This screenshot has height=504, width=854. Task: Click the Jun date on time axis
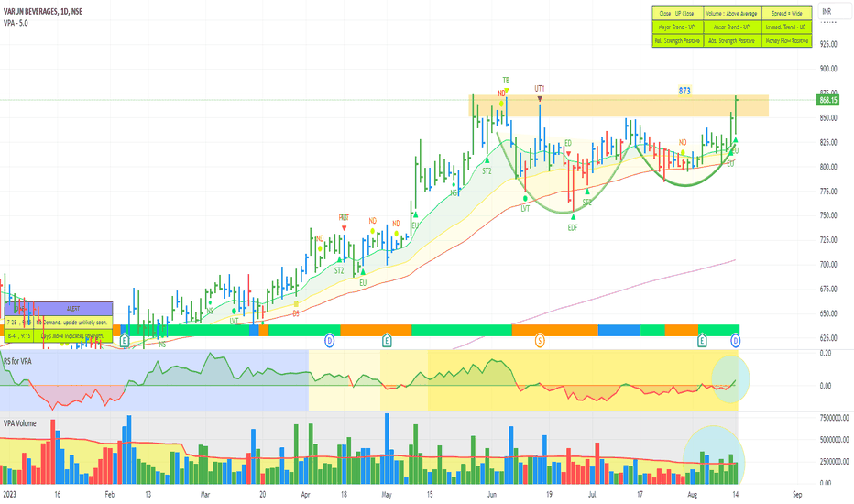492,495
